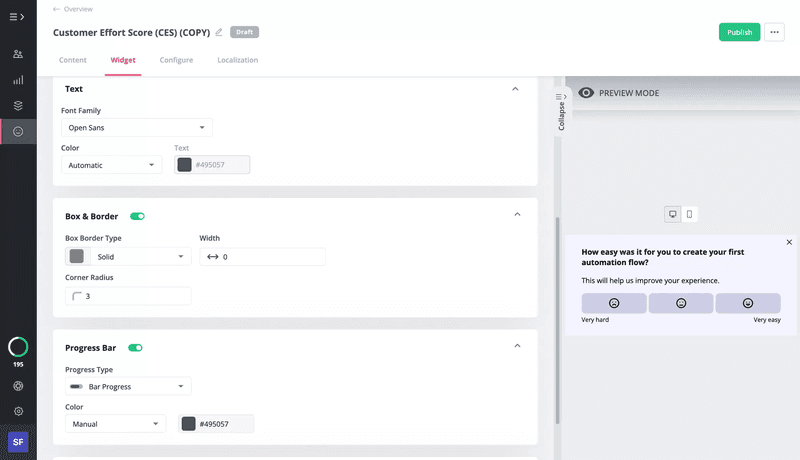Switch to the Configure tab
Image resolution: width=800 pixels, height=460 pixels.
pyautogui.click(x=176, y=60)
